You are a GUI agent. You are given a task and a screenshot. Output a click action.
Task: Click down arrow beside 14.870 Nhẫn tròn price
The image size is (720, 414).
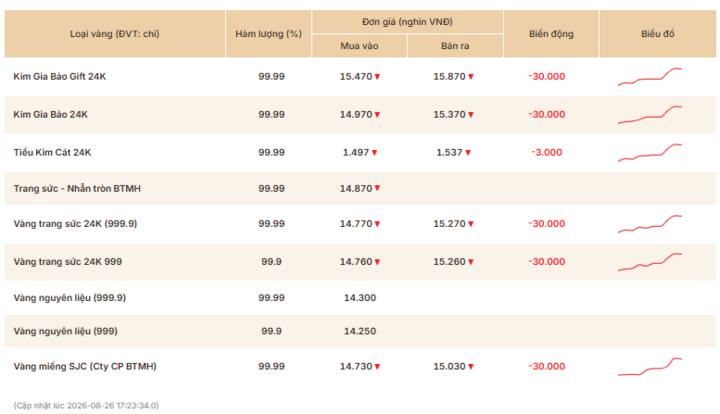(377, 188)
